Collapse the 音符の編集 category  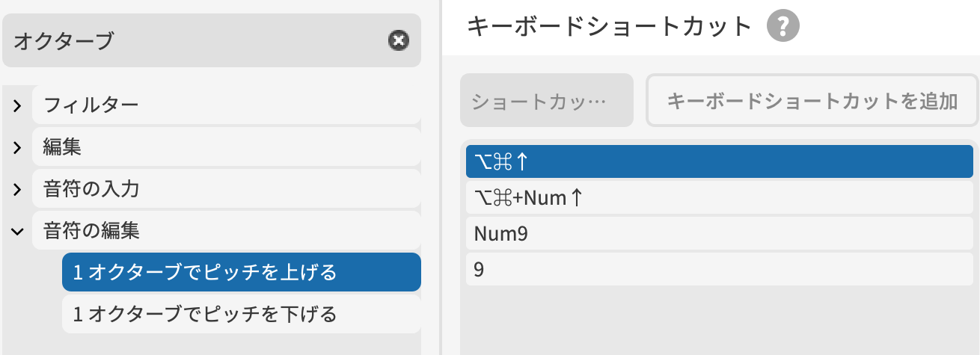(17, 232)
